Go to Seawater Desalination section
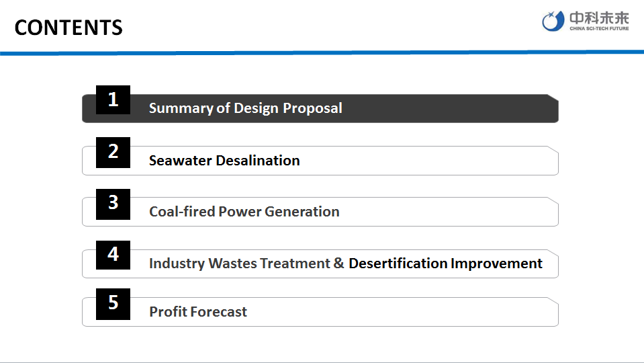This screenshot has width=644, height=363. 224,161
